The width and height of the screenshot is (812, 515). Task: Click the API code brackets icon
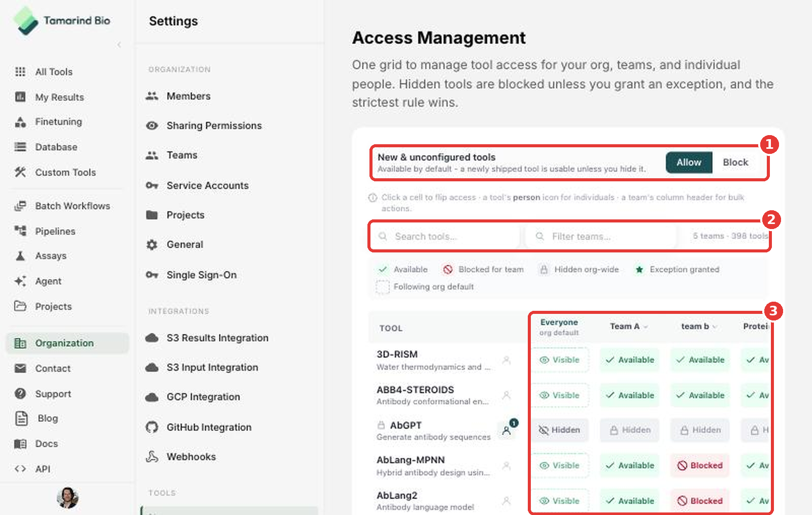pos(20,469)
